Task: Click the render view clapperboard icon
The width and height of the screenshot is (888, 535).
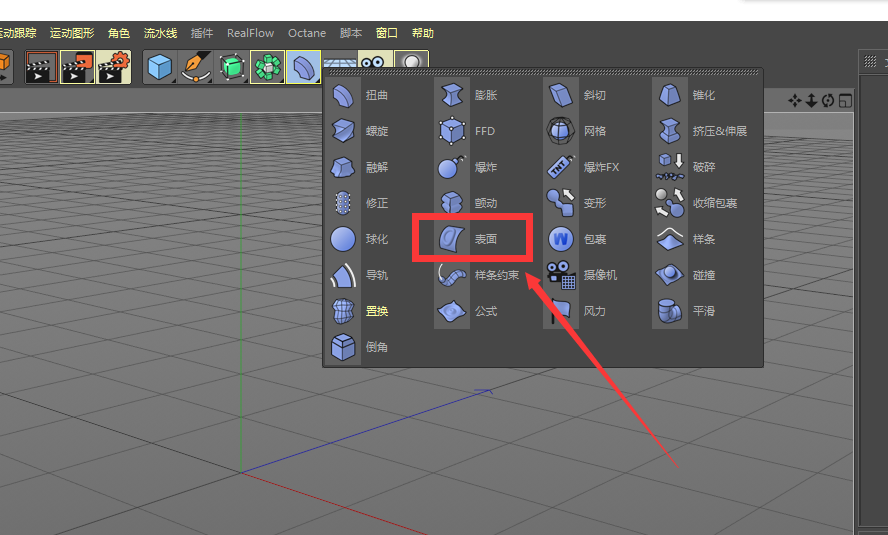Action: (x=42, y=67)
